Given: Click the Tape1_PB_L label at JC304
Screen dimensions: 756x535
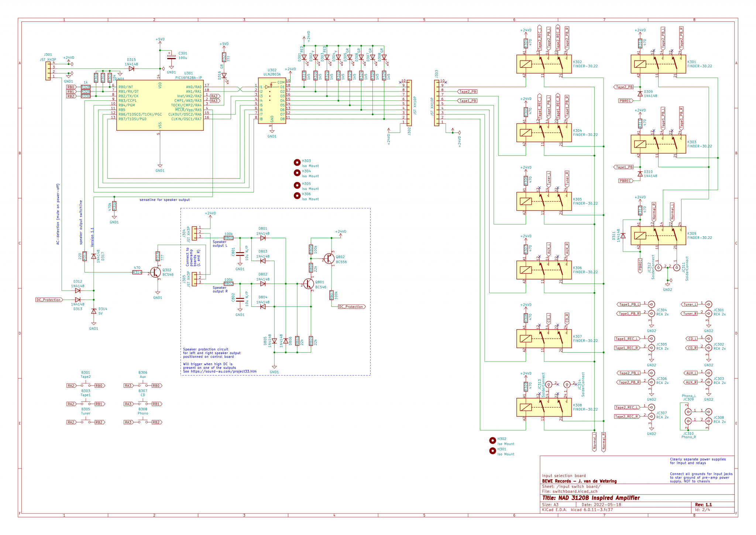Looking at the screenshot, I should tap(629, 305).
